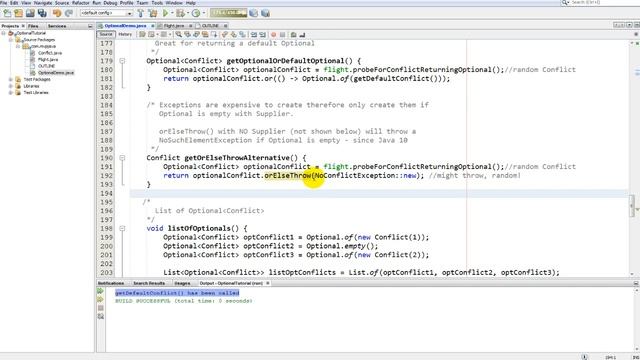
Task: Re-run the output with the green arrows icon
Action: [x=100, y=291]
